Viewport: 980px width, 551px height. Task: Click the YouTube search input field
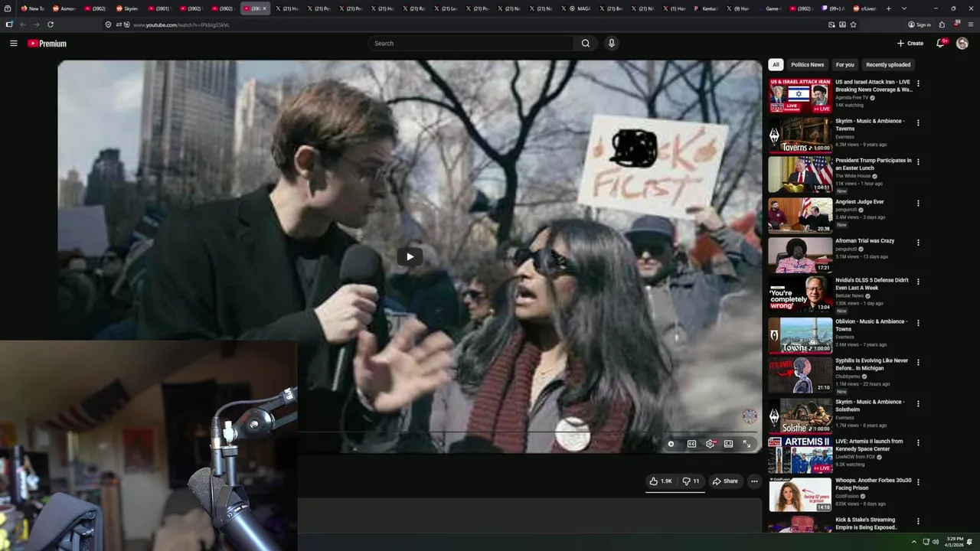click(471, 44)
